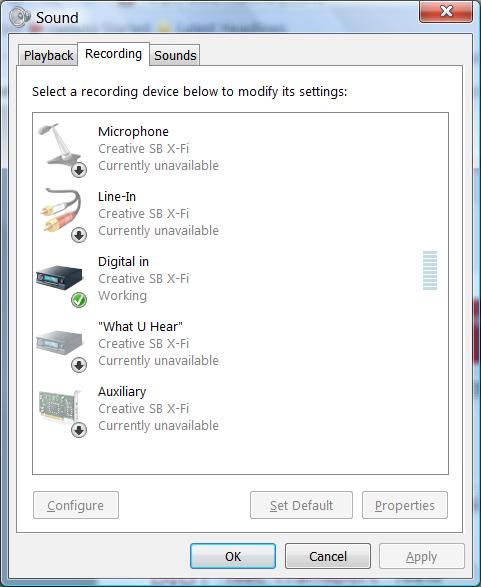Click the down-arrow badge on Line-In
Screen dimensions: 481x587
[79, 235]
